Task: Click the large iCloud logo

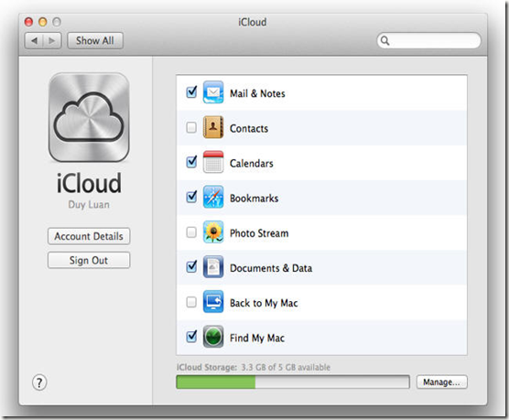Action: point(89,117)
